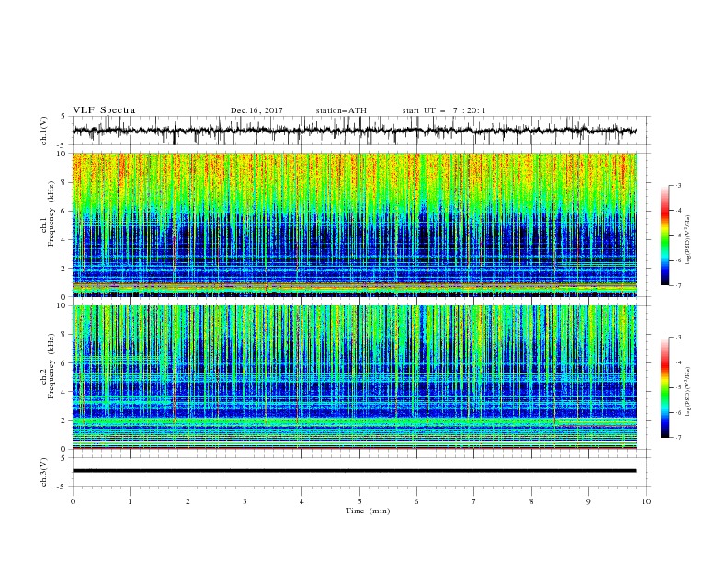The height and width of the screenshot is (563, 728).
Task: Select the date label 'Dec. 16, 2017'
Action: click(x=256, y=110)
